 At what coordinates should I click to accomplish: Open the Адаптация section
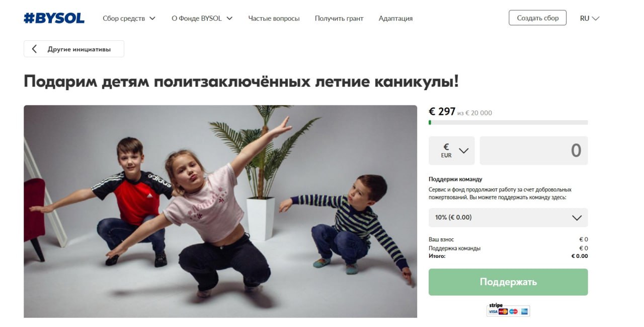(x=395, y=18)
